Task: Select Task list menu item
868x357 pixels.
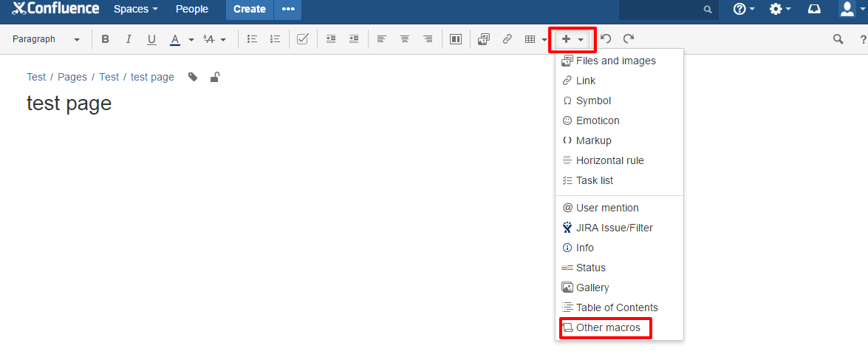Action: coord(620,180)
